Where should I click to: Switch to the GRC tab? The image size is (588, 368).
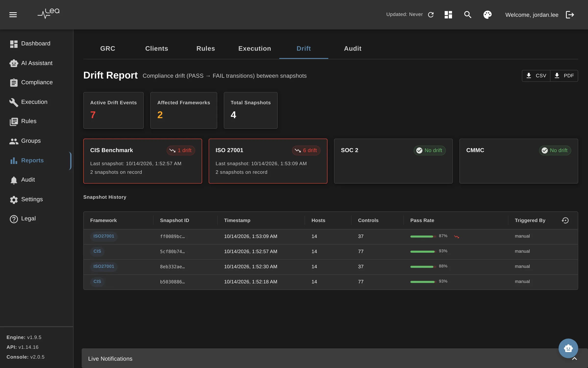108,49
